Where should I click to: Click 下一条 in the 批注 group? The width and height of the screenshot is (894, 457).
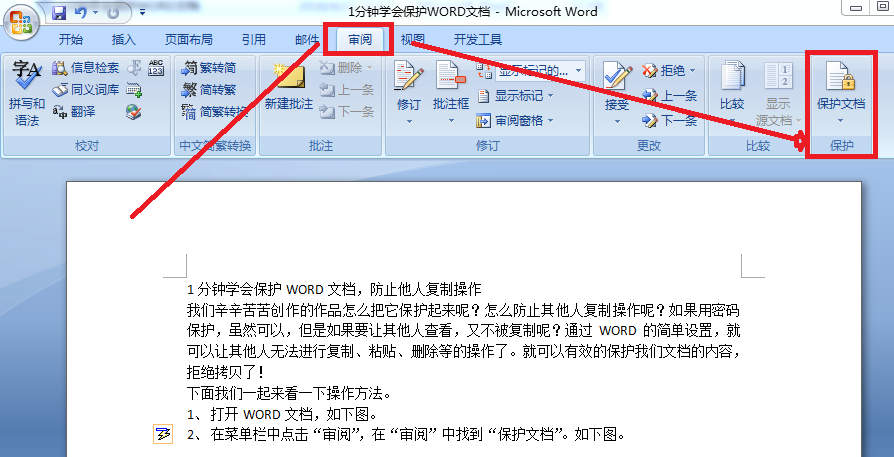(x=347, y=112)
